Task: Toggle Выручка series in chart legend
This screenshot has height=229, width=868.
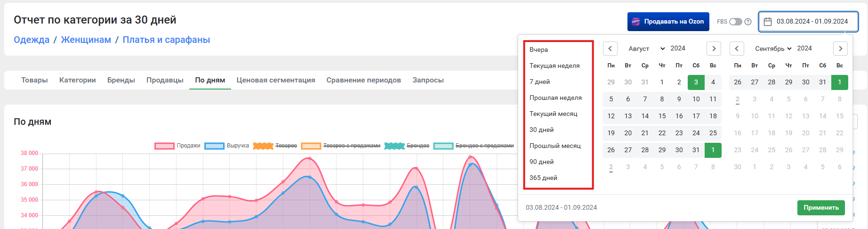Action: click(x=227, y=146)
